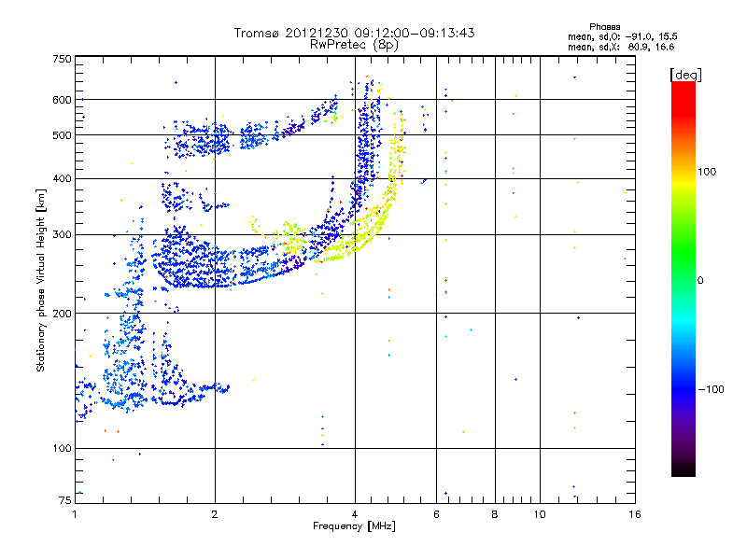Click the "Frequency [MHz]" x-axis label
The width and height of the screenshot is (747, 560).
(x=354, y=526)
